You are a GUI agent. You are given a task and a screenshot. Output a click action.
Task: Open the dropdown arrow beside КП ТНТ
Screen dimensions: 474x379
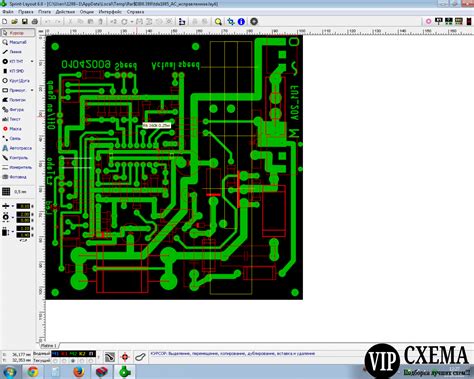pos(32,61)
